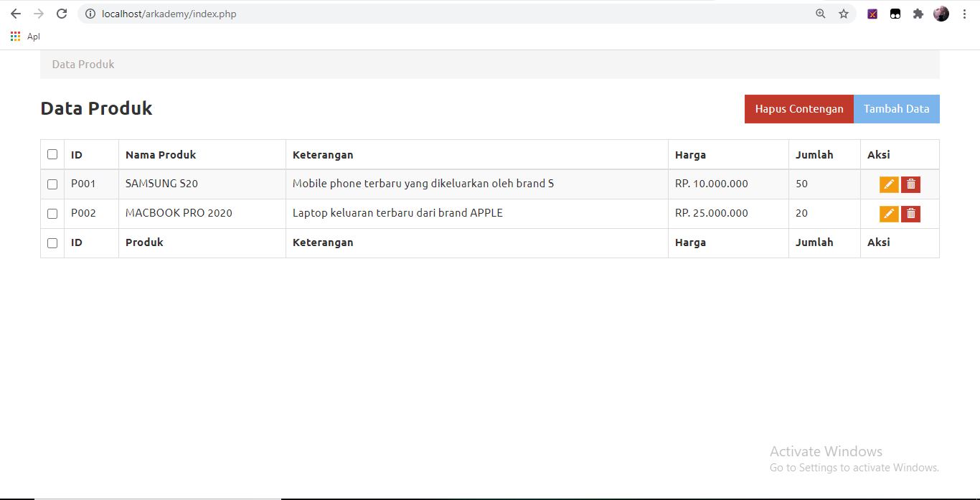Click the page reload icon

62,13
